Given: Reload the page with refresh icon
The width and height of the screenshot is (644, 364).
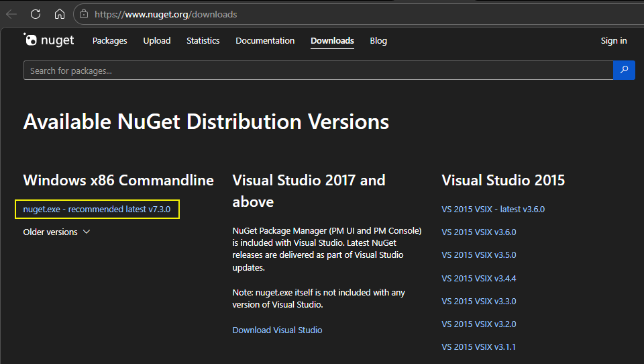Looking at the screenshot, I should click(36, 14).
